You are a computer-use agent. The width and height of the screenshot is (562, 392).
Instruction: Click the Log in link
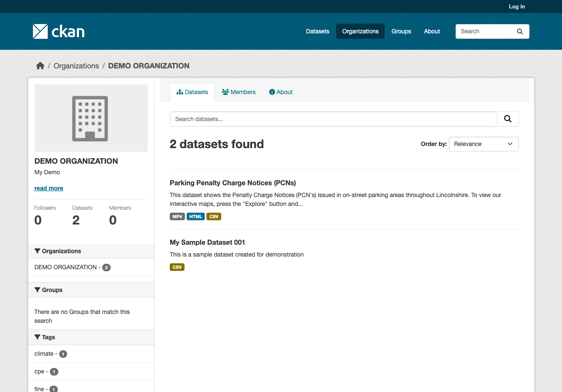click(x=517, y=6)
